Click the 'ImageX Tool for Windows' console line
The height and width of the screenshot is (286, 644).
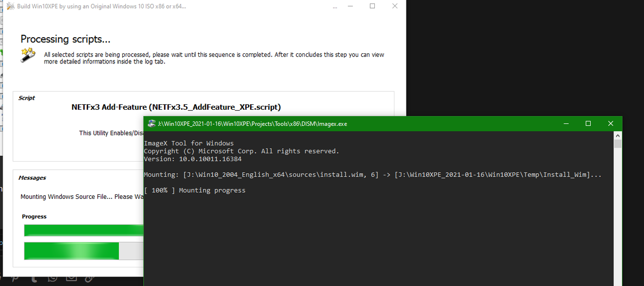(189, 144)
